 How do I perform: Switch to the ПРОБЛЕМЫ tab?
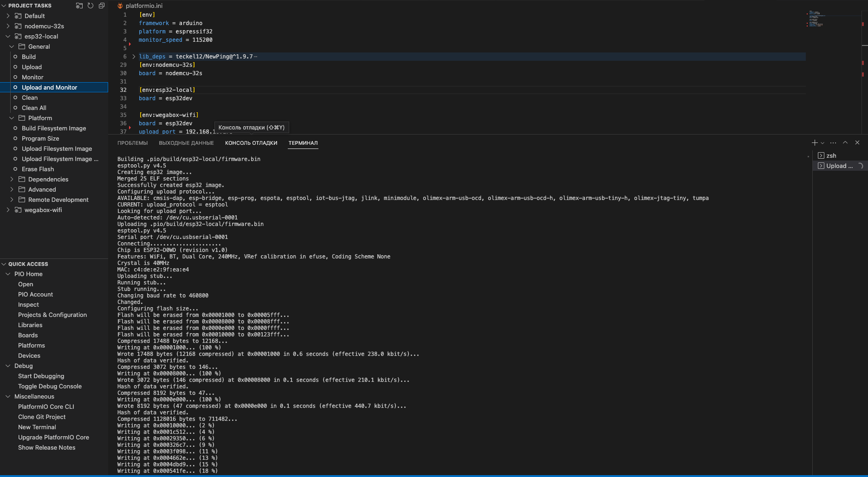[132, 143]
